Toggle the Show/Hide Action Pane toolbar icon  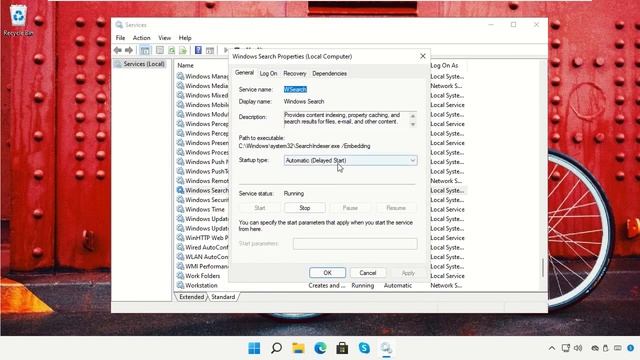[x=210, y=50]
